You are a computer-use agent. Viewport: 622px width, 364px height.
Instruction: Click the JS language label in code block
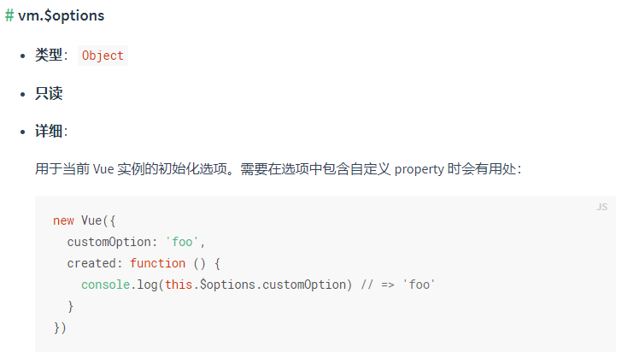click(601, 207)
